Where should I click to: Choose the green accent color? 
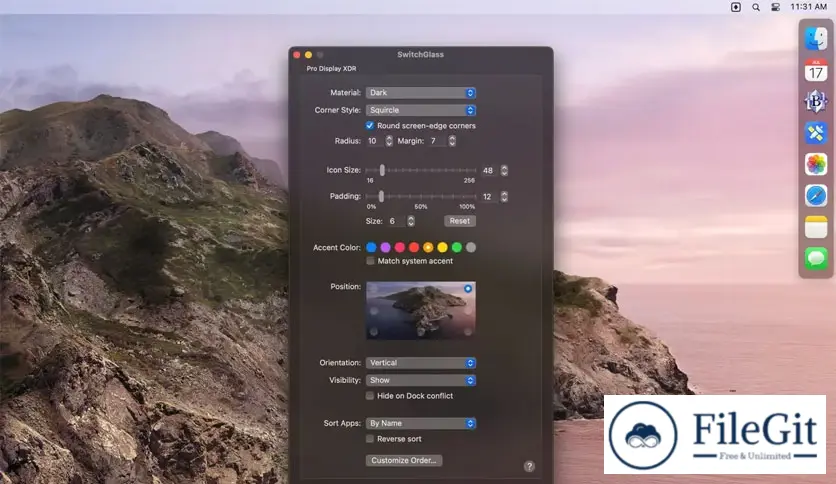(x=456, y=247)
